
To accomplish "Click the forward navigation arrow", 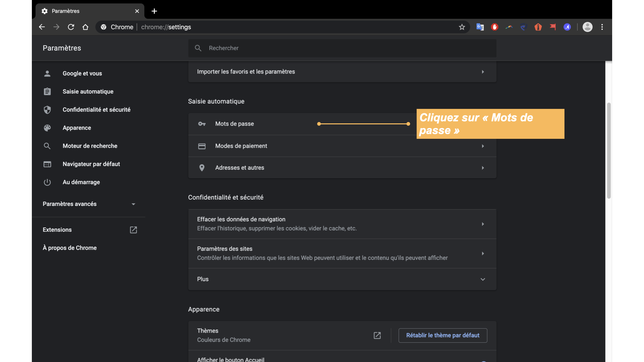I will [56, 27].
